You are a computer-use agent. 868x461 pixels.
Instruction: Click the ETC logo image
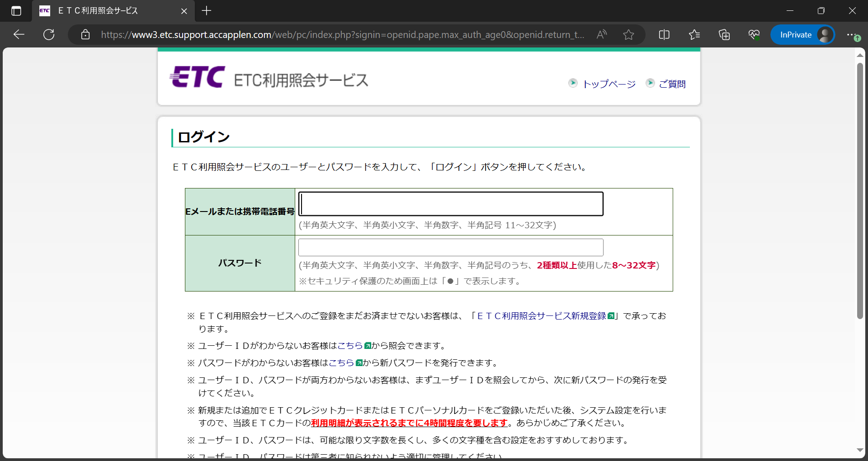[x=197, y=77]
